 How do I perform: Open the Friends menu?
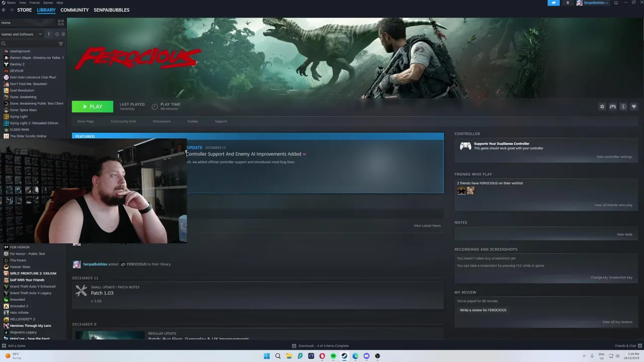[35, 3]
